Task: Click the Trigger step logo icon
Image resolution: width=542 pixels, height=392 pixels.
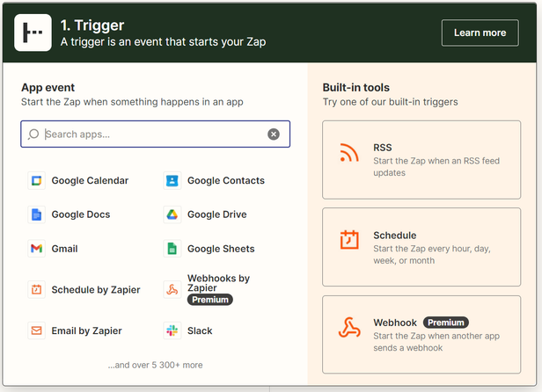Action: [33, 33]
